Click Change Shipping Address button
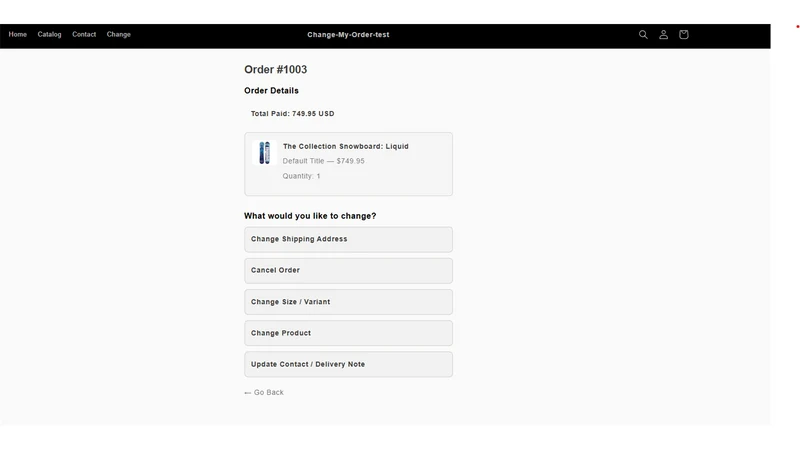Screen dimensions: 800x450 pos(348,239)
